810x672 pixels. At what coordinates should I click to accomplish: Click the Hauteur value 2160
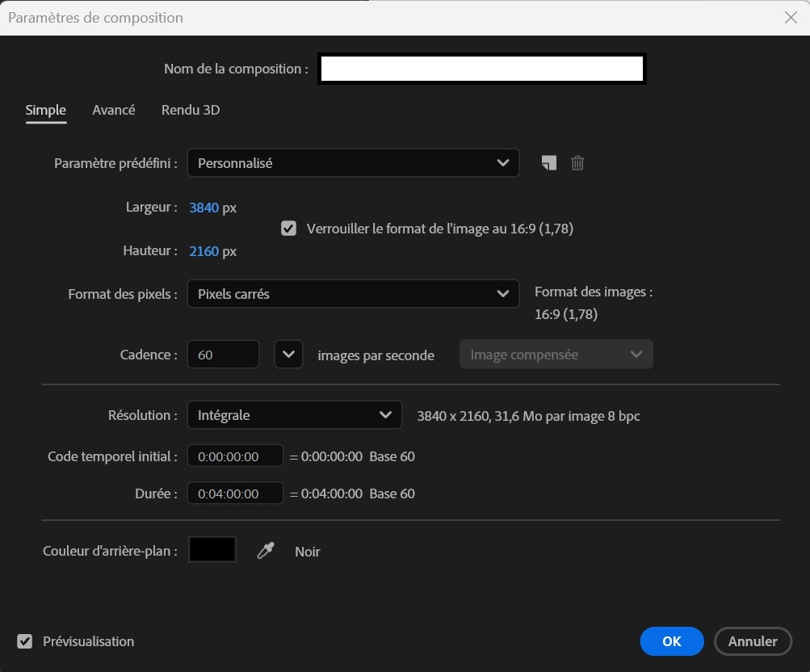point(204,251)
